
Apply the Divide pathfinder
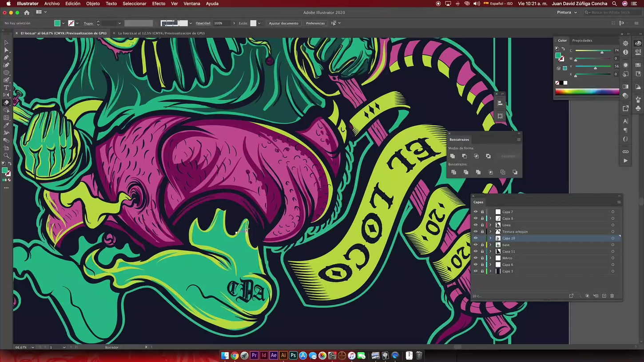point(453,172)
